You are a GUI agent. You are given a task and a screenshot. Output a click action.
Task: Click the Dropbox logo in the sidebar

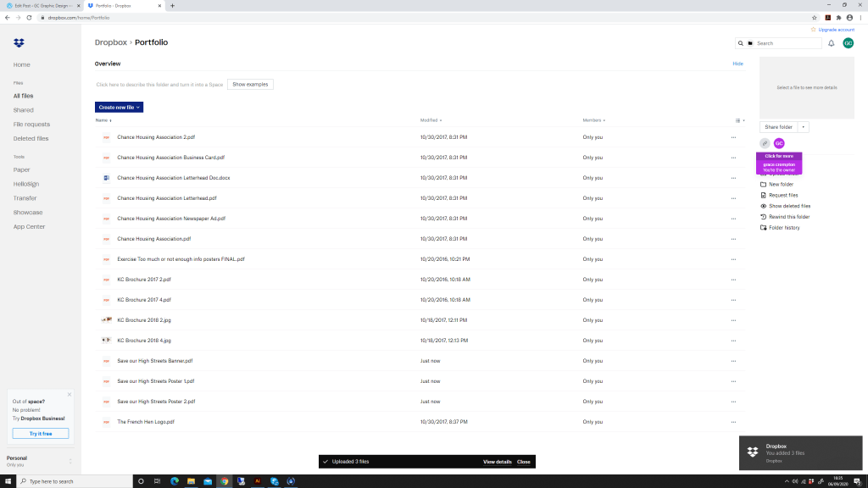pos(19,42)
